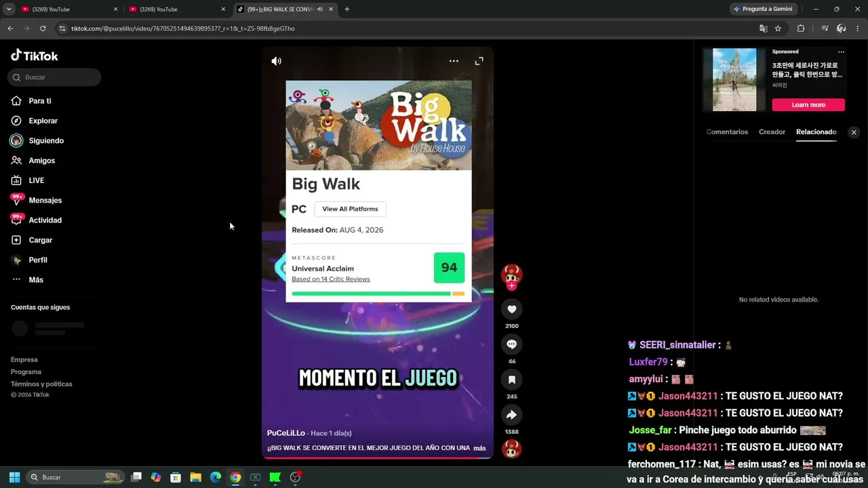
Task: Mute the TikTok tab via speaker icon
Action: pyautogui.click(x=320, y=9)
